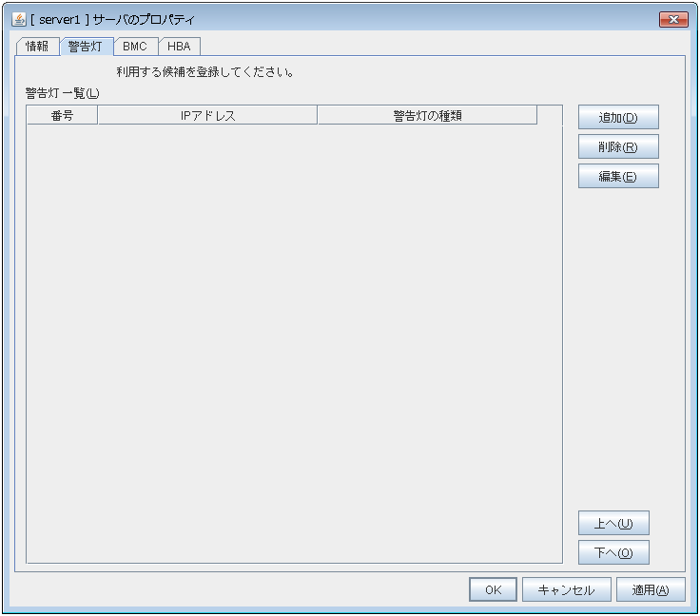Select the 警告灯 tab
The width and height of the screenshot is (700, 616).
click(86, 47)
